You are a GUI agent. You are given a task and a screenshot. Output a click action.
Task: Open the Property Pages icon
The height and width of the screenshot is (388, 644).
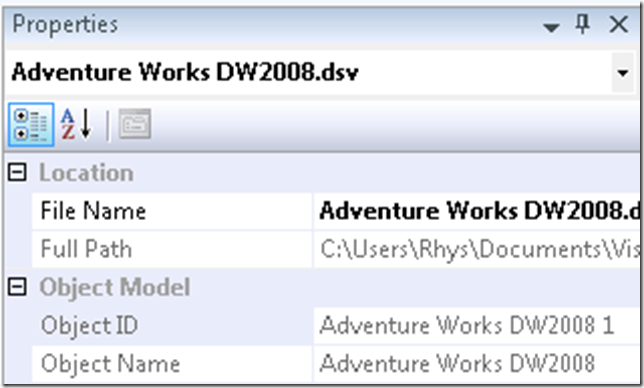tap(135, 124)
